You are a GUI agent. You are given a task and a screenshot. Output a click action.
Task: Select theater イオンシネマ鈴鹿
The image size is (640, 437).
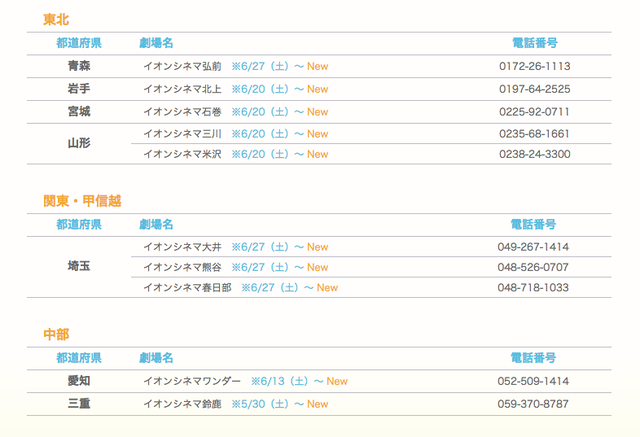pyautogui.click(x=182, y=404)
